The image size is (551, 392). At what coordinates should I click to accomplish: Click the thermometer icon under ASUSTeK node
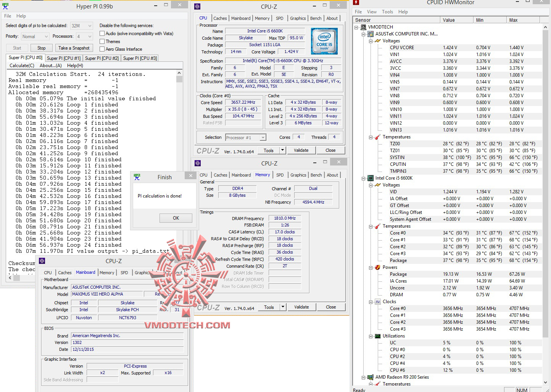pos(378,137)
